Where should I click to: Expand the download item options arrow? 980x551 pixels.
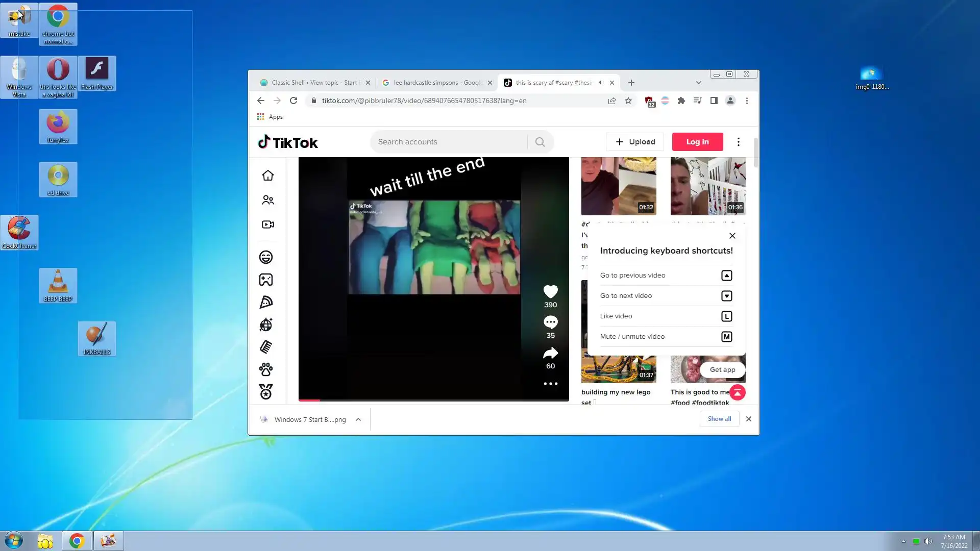[358, 419]
